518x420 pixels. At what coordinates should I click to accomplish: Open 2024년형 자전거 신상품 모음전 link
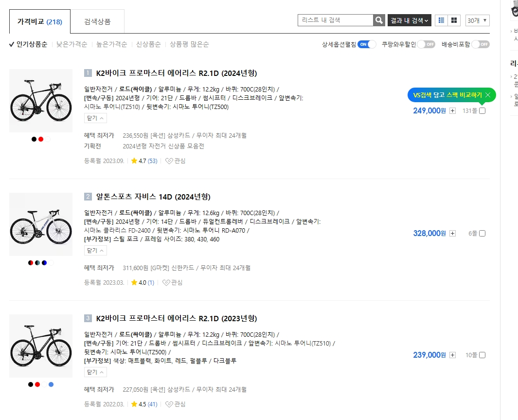163,146
